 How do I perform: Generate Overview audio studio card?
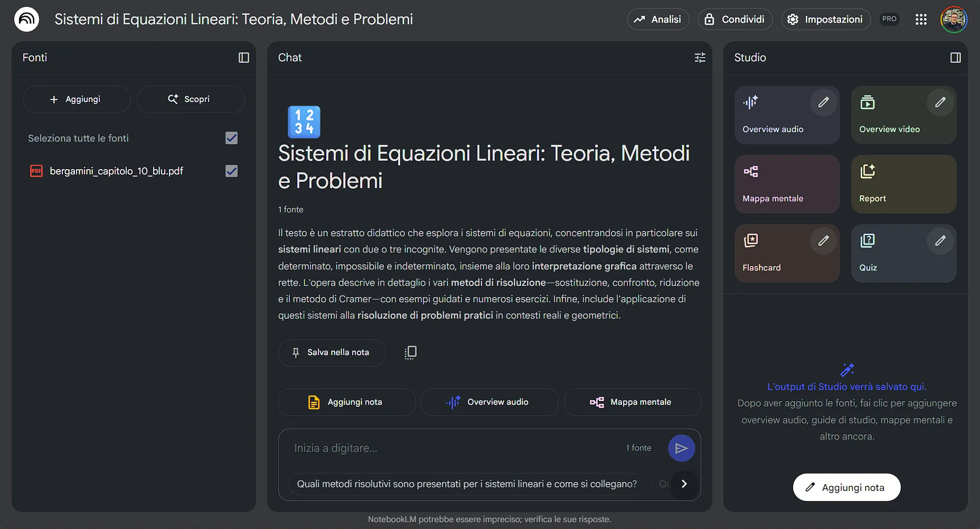click(787, 115)
